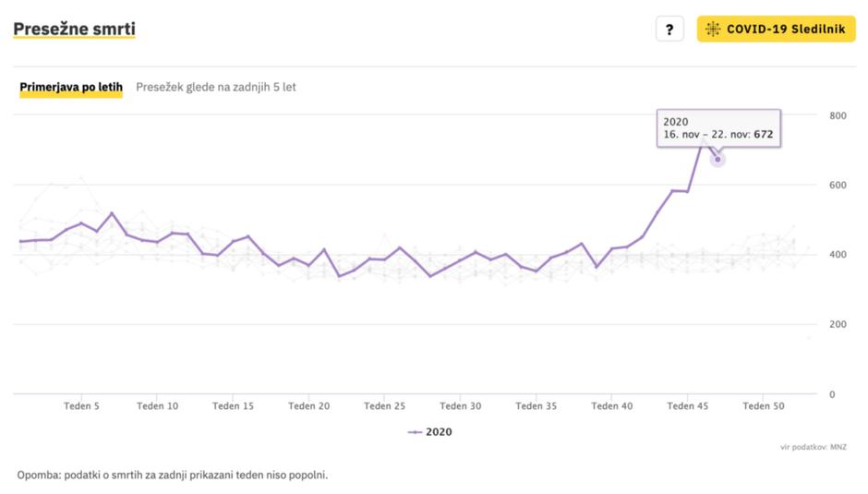
Task: Click the Teden 40 axis label
Action: point(611,405)
